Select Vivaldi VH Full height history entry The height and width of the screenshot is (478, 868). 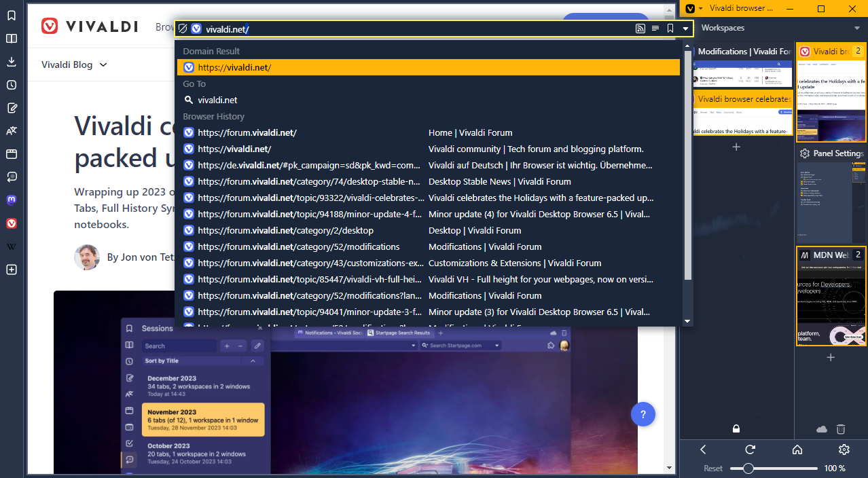pyautogui.click(x=429, y=279)
